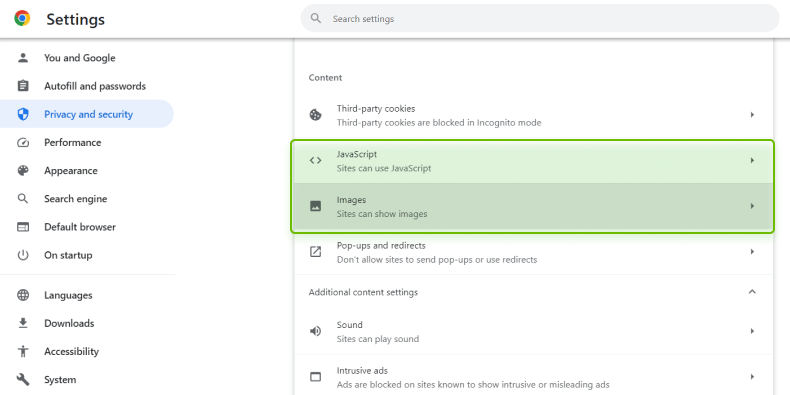Click the You and Google person icon
This screenshot has width=790, height=395.
[x=23, y=57]
